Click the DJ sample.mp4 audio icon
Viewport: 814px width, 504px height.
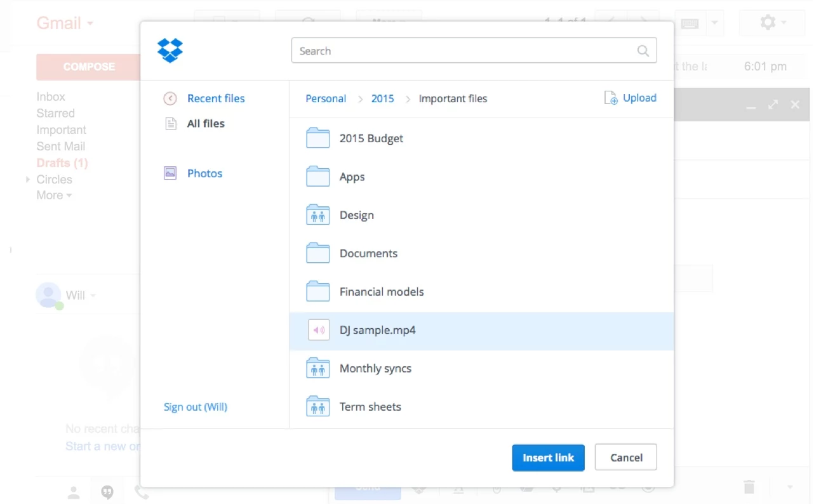click(x=318, y=330)
